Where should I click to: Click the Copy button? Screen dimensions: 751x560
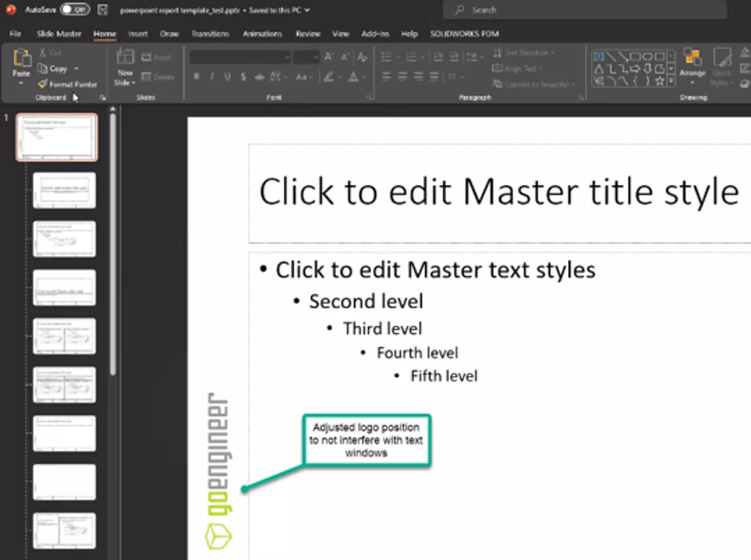tap(53, 69)
